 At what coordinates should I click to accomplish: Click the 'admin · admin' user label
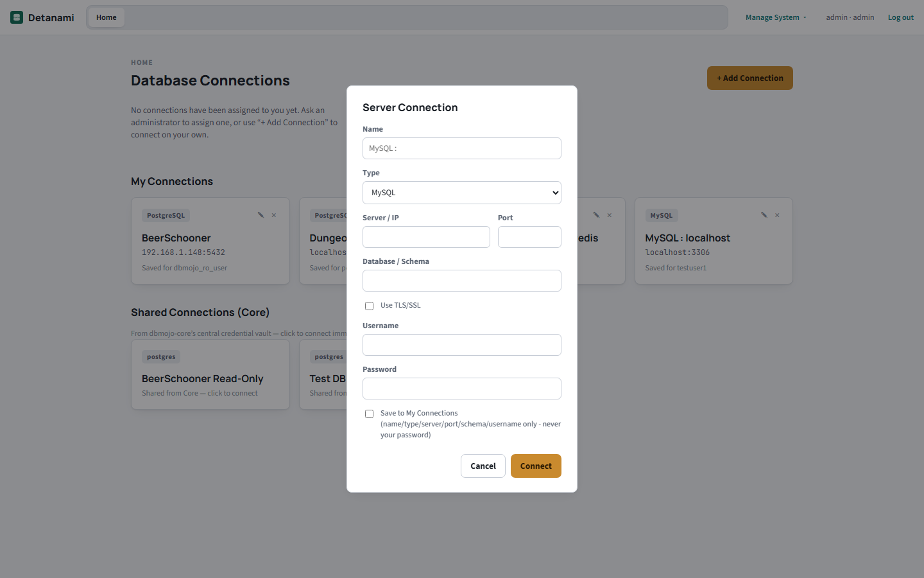coord(850,17)
